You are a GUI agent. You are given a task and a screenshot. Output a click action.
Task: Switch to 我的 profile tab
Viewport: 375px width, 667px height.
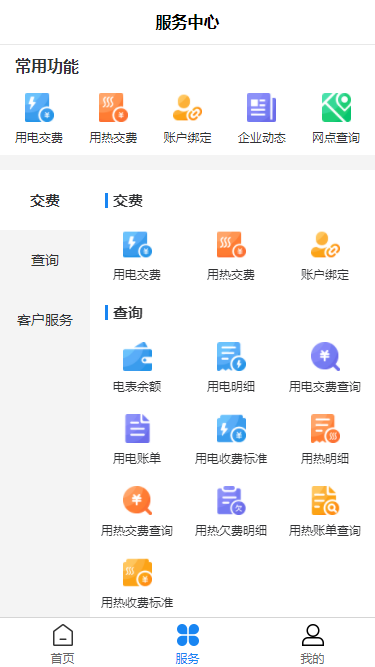tap(312, 643)
